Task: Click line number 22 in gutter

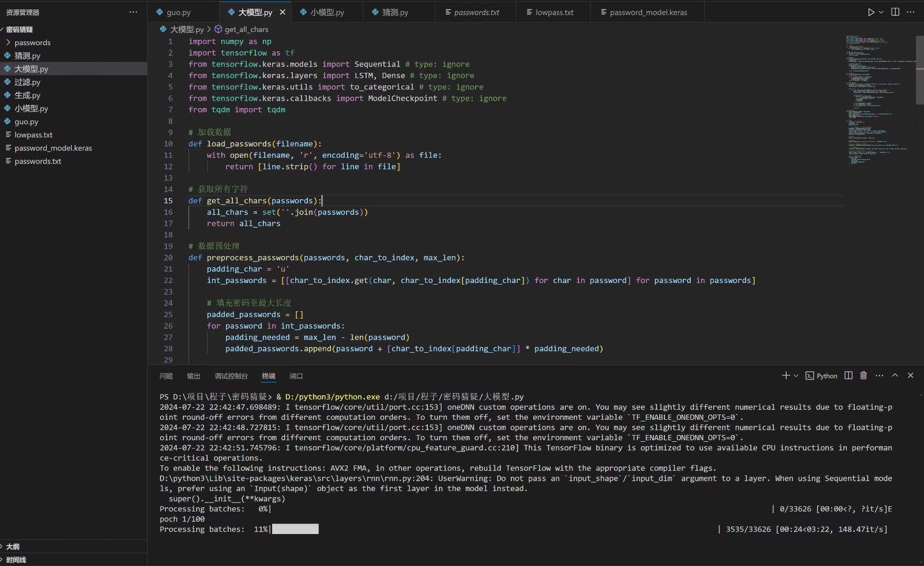Action: (168, 280)
